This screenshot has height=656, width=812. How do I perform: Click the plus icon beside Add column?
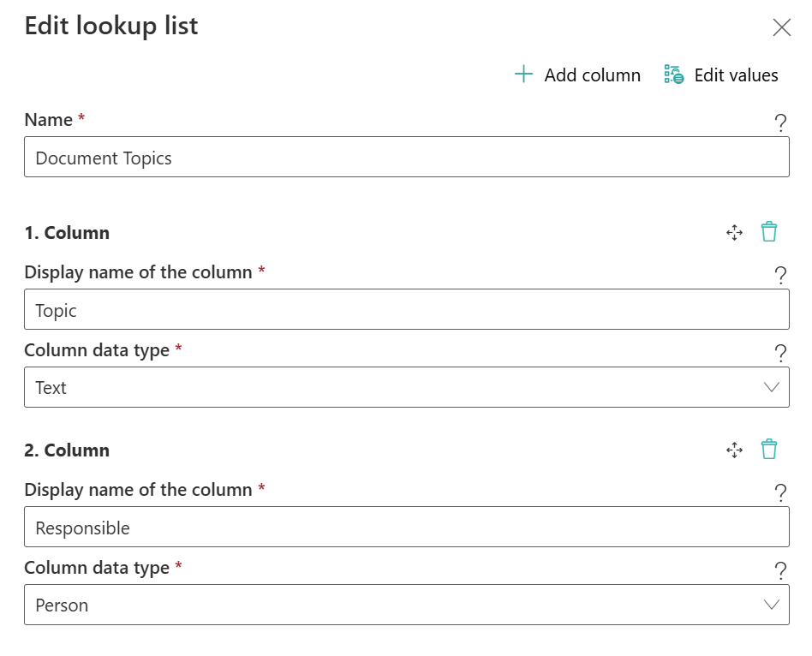click(x=523, y=75)
